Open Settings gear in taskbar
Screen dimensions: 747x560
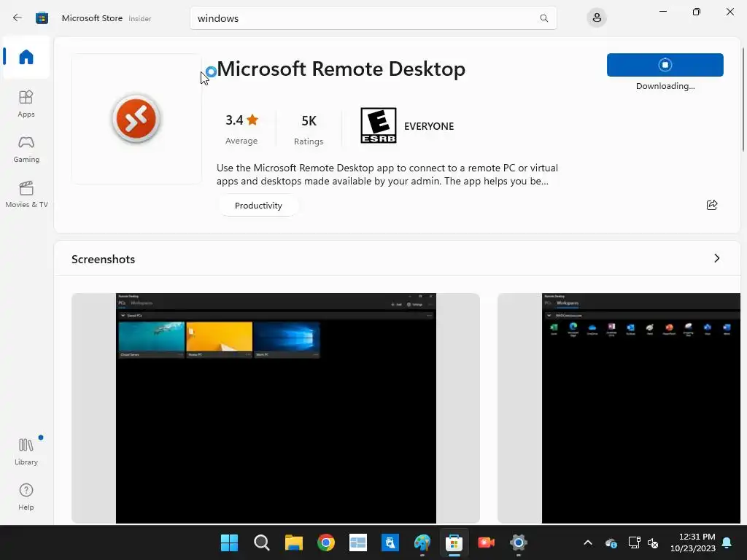pyautogui.click(x=519, y=542)
